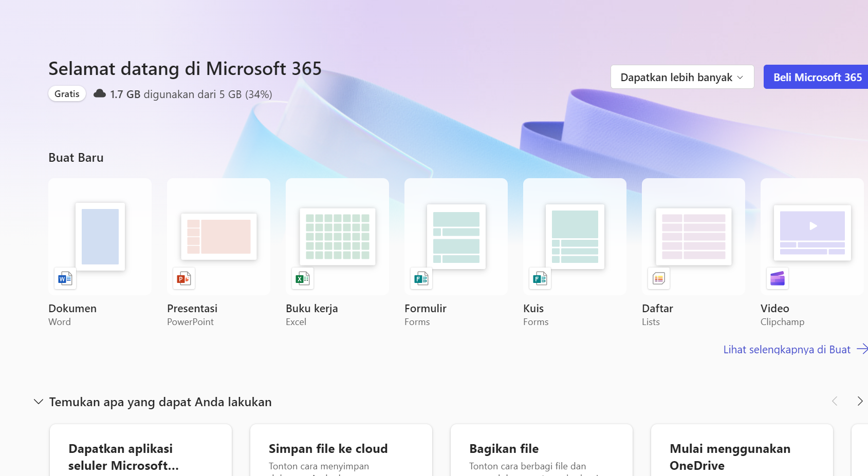Open the Daftar Lists thumbnail
Image resolution: width=868 pixels, height=476 pixels.
[x=694, y=237]
